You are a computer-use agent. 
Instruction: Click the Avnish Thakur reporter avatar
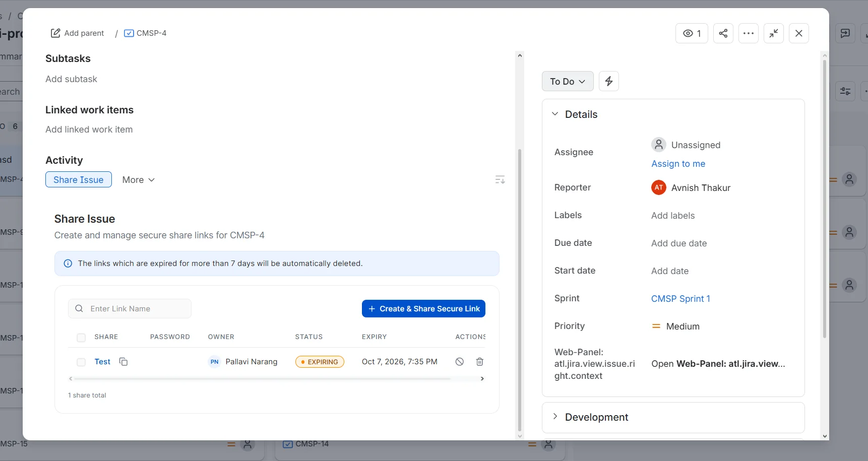(x=659, y=187)
